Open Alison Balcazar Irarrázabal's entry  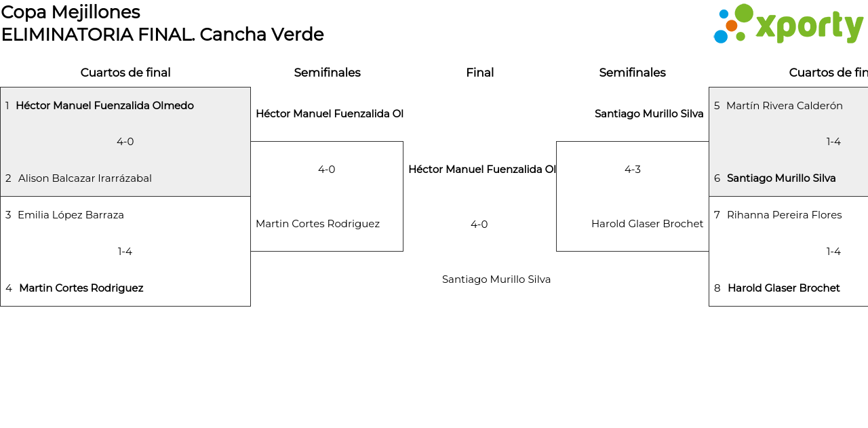point(85,178)
